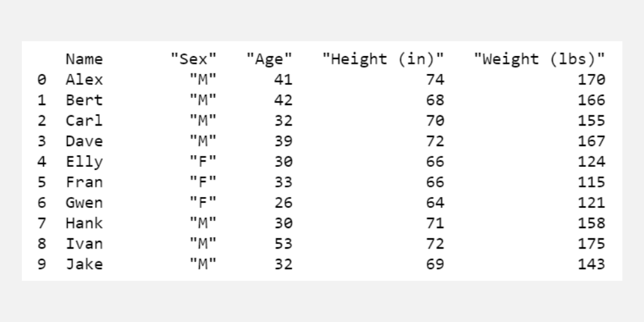Click the "Height (in)" column header
The image size is (644, 322).
click(x=383, y=59)
